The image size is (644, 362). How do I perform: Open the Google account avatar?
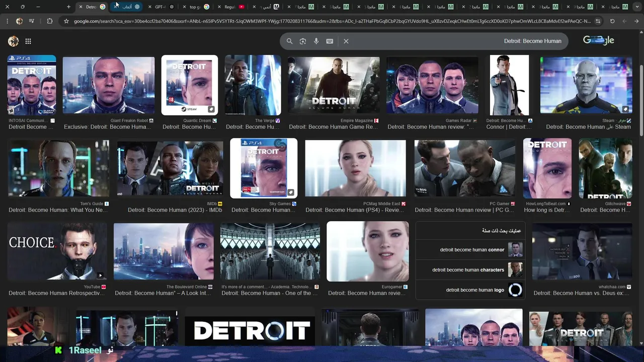tap(14, 41)
